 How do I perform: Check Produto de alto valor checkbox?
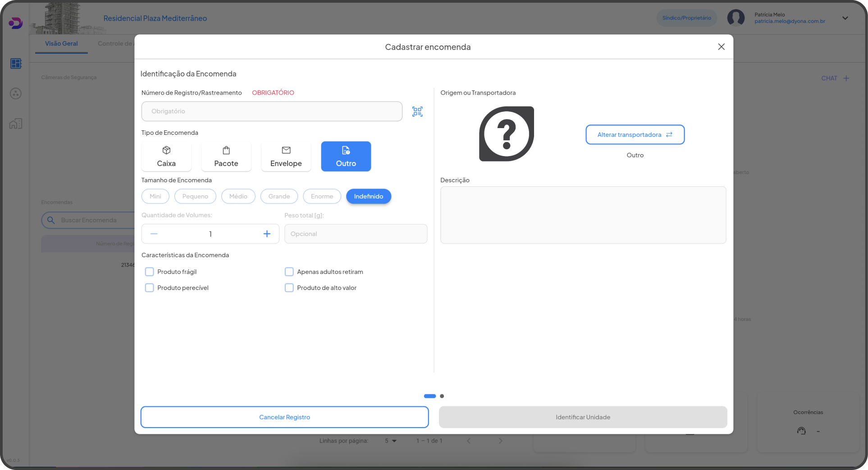point(289,288)
